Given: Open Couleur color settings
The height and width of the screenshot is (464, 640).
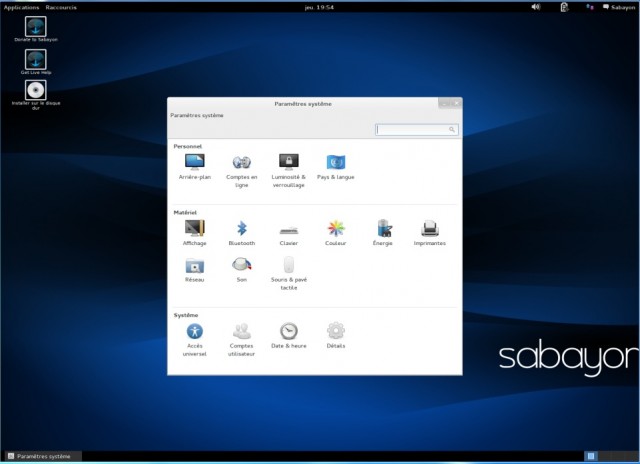Looking at the screenshot, I should (336, 233).
